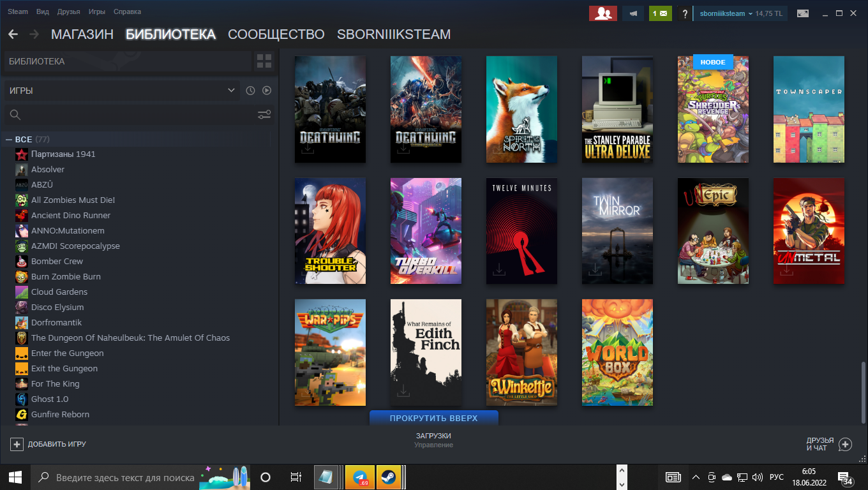Go to the МАГАЗИН tab
The width and height of the screenshot is (868, 490).
point(82,34)
